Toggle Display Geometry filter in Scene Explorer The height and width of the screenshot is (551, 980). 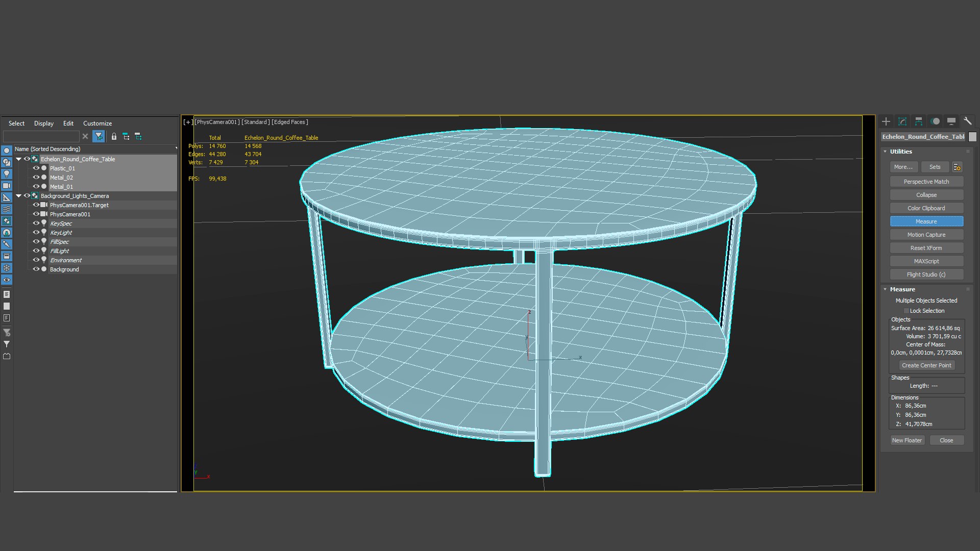coord(7,151)
